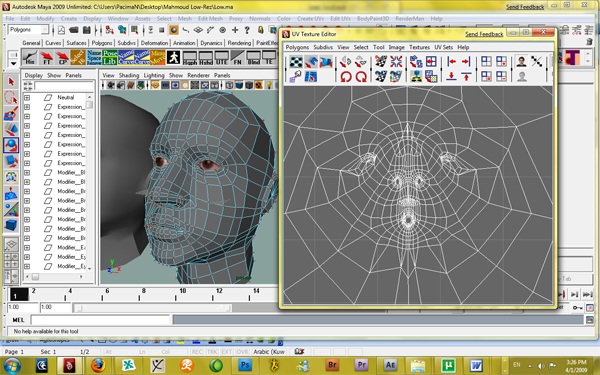The width and height of the screenshot is (600, 375).
Task: Click the Pose Lib shelf button
Action: click(x=110, y=57)
